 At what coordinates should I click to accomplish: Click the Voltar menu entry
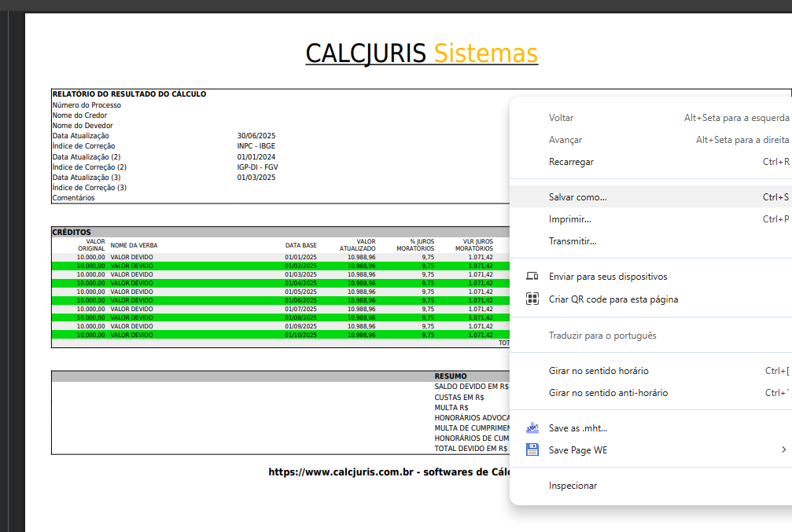click(x=561, y=118)
